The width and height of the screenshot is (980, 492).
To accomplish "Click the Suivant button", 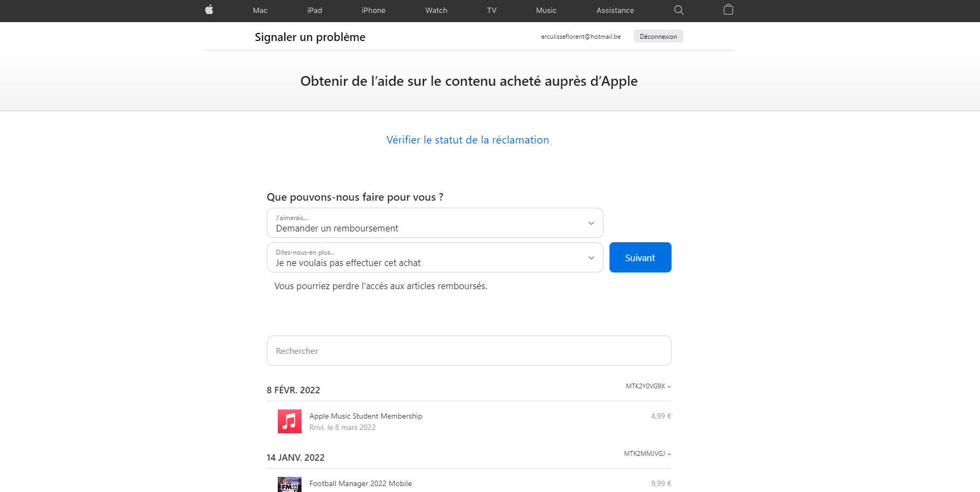I will [640, 257].
